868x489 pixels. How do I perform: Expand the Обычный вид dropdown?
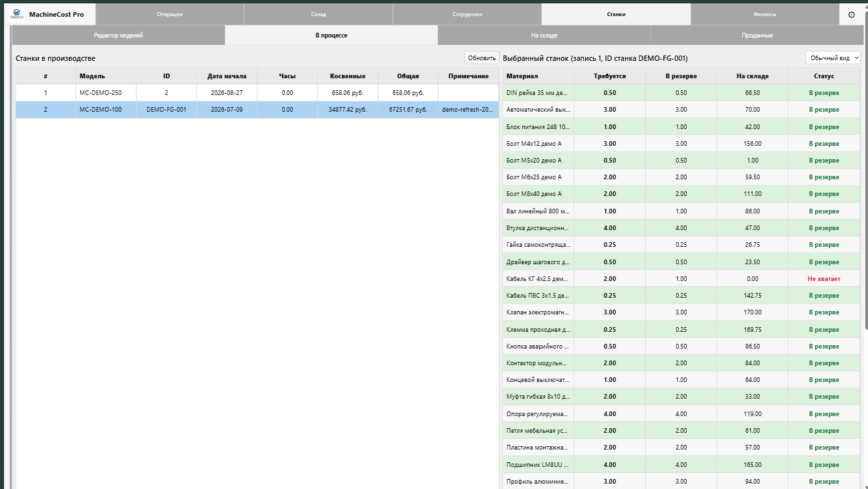click(833, 58)
